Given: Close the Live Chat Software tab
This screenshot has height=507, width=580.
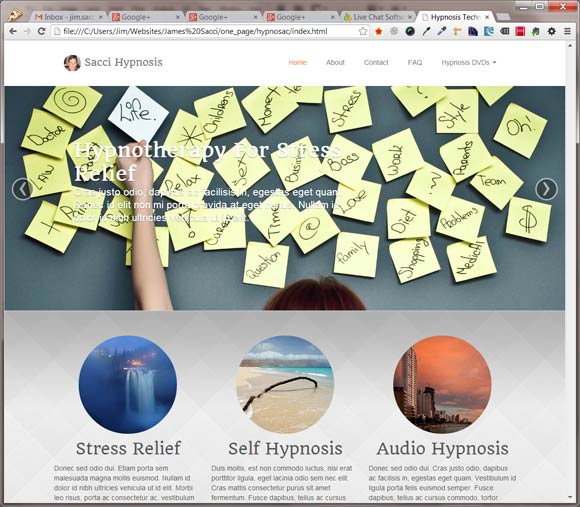Looking at the screenshot, I should [x=410, y=17].
